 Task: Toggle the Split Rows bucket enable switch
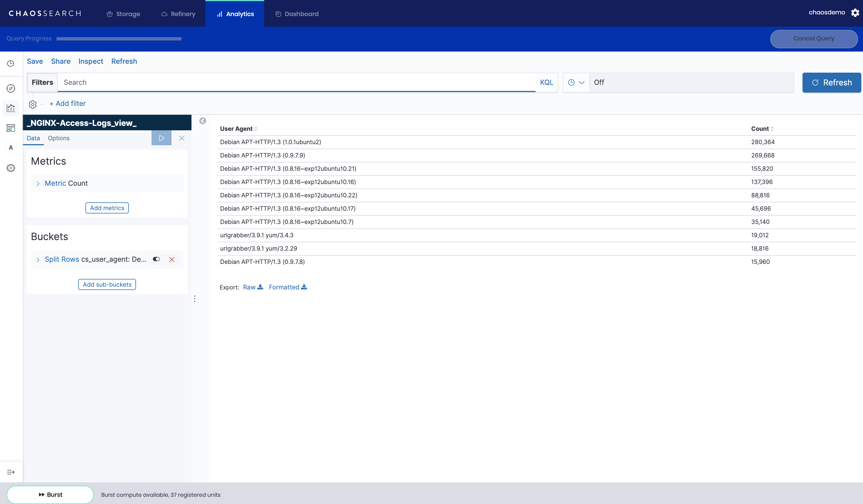[156, 259]
